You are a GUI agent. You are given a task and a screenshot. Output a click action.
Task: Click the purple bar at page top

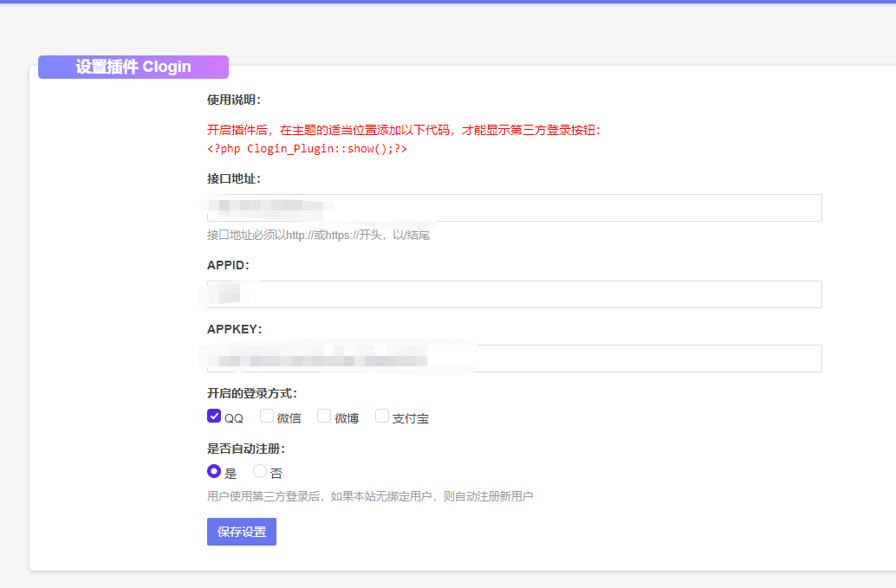click(x=448, y=3)
